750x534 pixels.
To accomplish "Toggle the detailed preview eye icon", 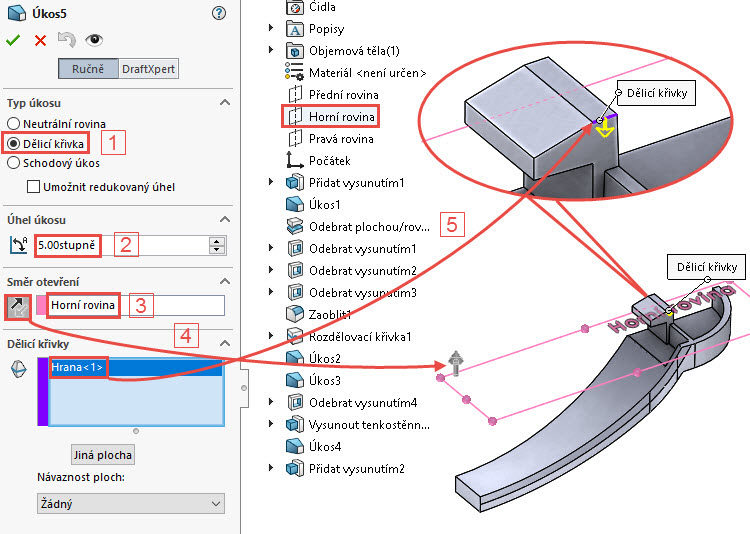I will 94,40.
